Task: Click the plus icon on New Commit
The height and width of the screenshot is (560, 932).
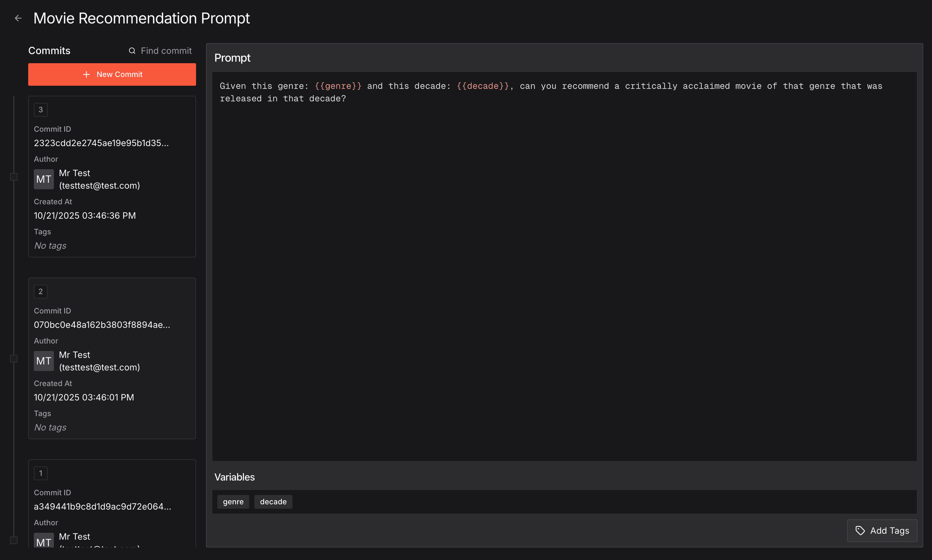Action: pos(86,74)
